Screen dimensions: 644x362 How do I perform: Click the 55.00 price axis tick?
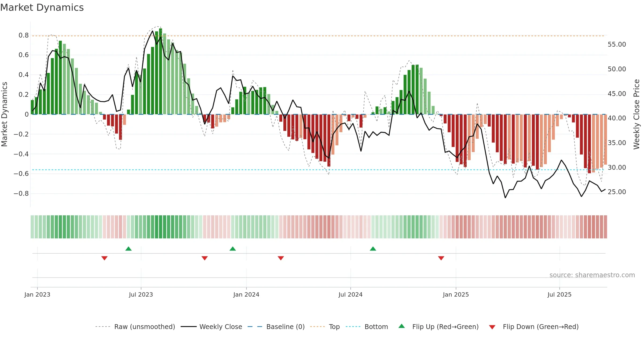click(x=617, y=45)
